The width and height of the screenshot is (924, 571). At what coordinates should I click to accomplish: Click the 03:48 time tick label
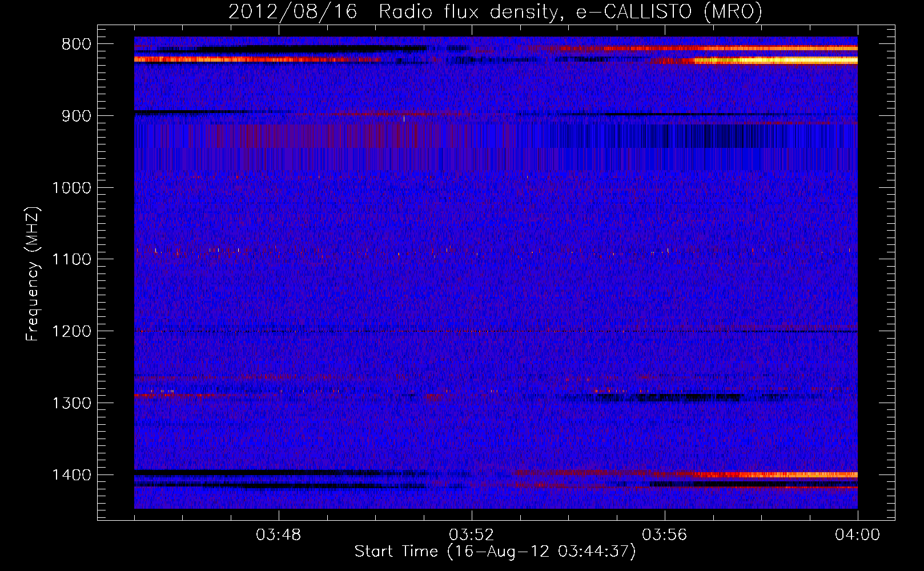(279, 535)
